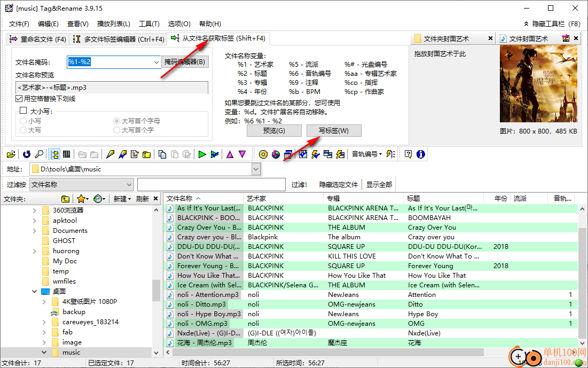Click the file list horizontal scrollbar
The image size is (588, 368).
click(328, 353)
